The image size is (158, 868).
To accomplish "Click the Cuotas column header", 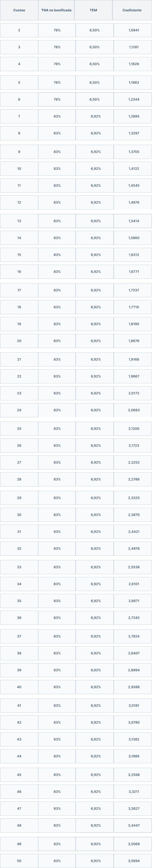I will tap(19, 10).
